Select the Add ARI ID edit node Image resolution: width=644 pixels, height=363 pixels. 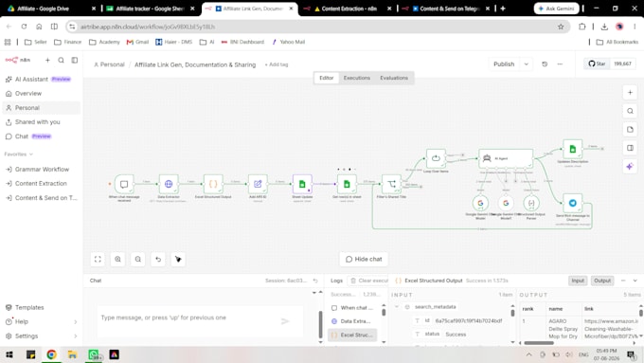[258, 184]
